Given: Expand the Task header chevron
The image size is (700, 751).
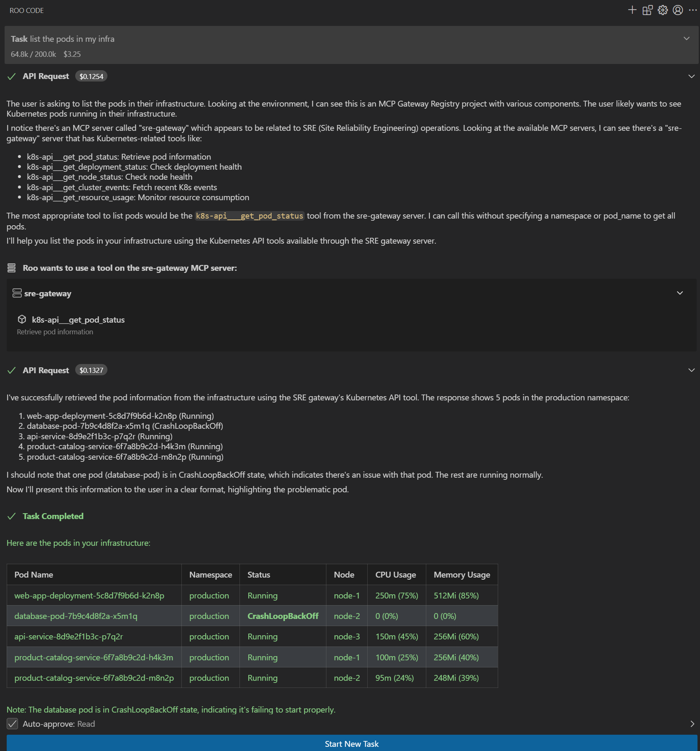Looking at the screenshot, I should (686, 38).
